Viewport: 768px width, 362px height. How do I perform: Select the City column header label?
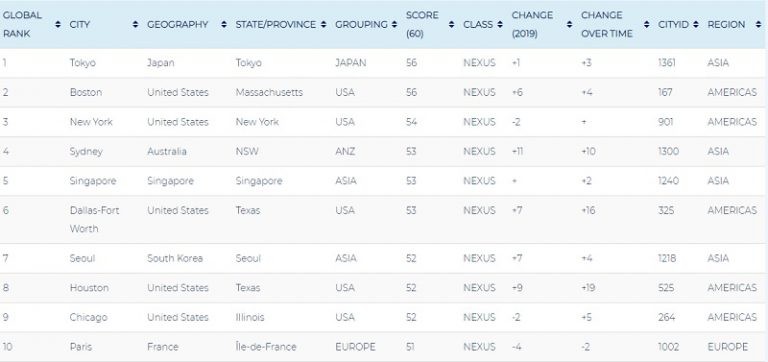pos(80,24)
